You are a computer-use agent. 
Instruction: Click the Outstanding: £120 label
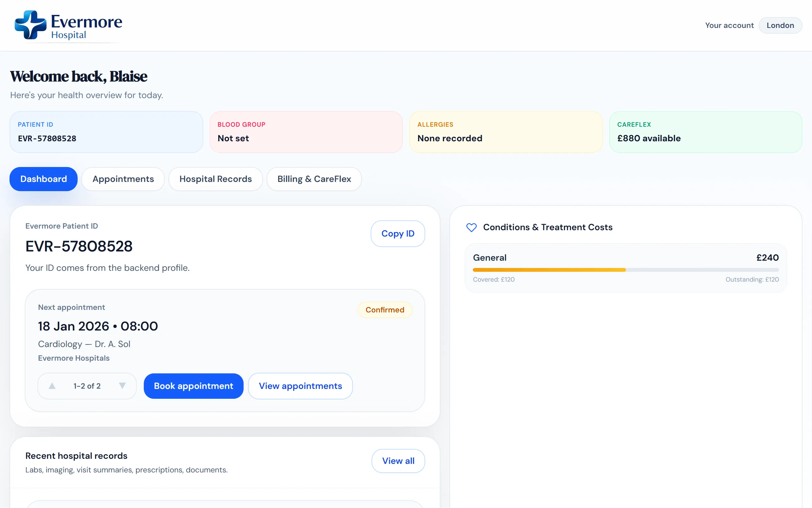tap(752, 279)
